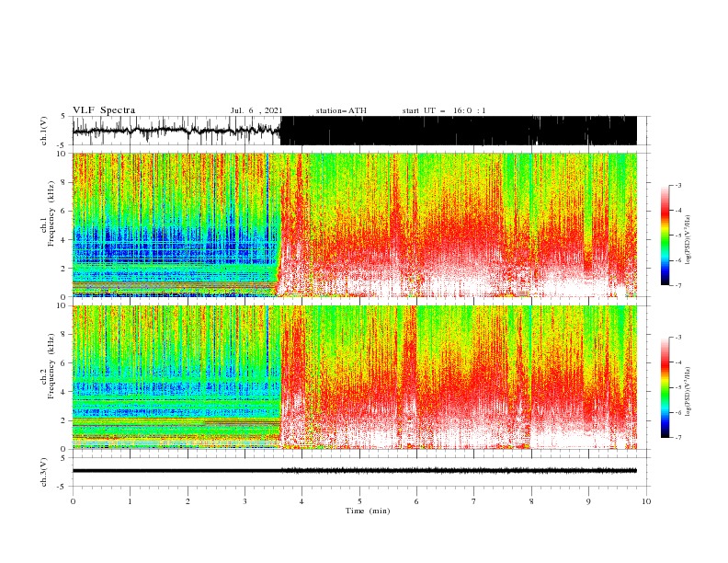Click the time axis tick label '7'

(474, 501)
